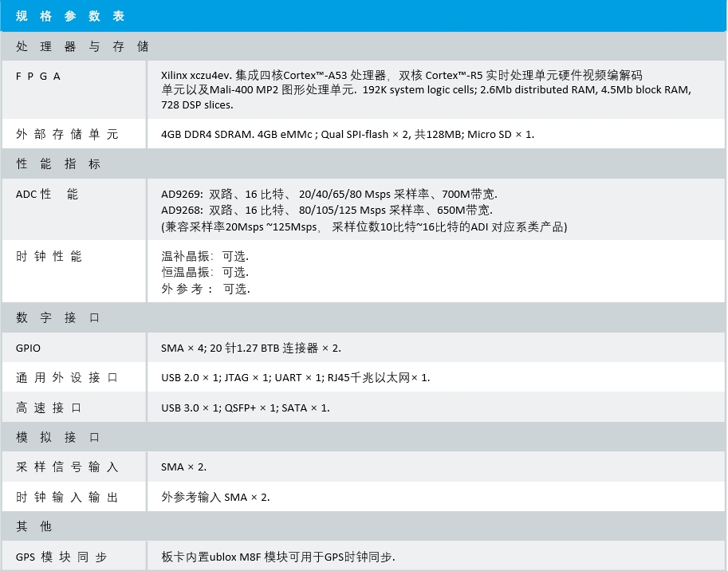
Task: Click the AD9268 specification line
Action: [326, 210]
